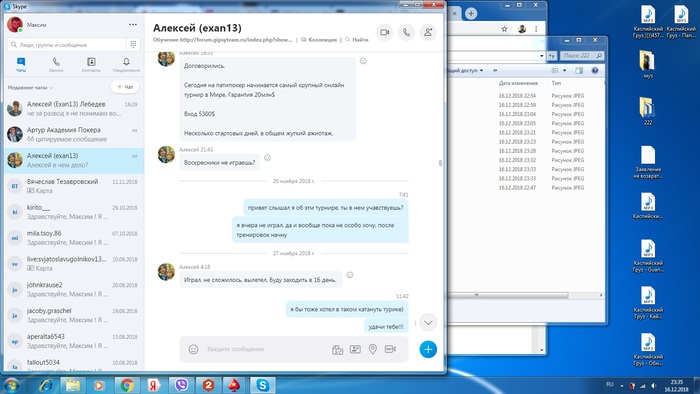Open the mila.tsoy.86 chat
The height and width of the screenshot is (394, 700).
point(74,238)
